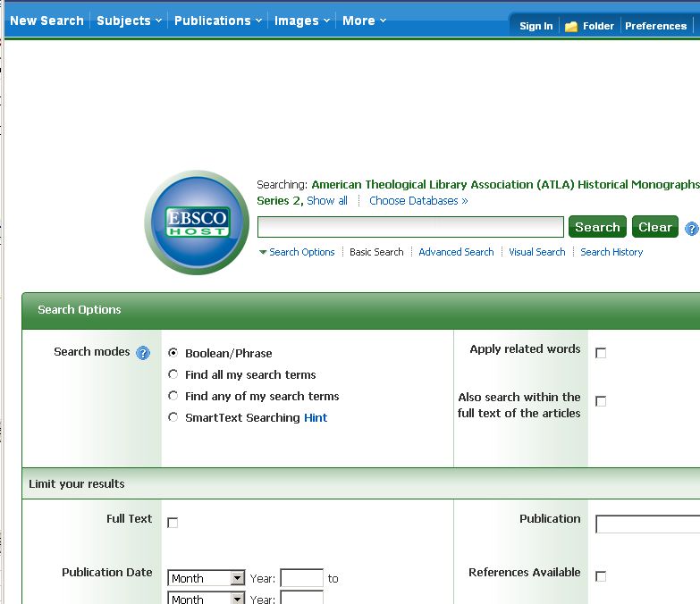Click New Search in top navigation
The image size is (700, 604).
pyautogui.click(x=46, y=21)
